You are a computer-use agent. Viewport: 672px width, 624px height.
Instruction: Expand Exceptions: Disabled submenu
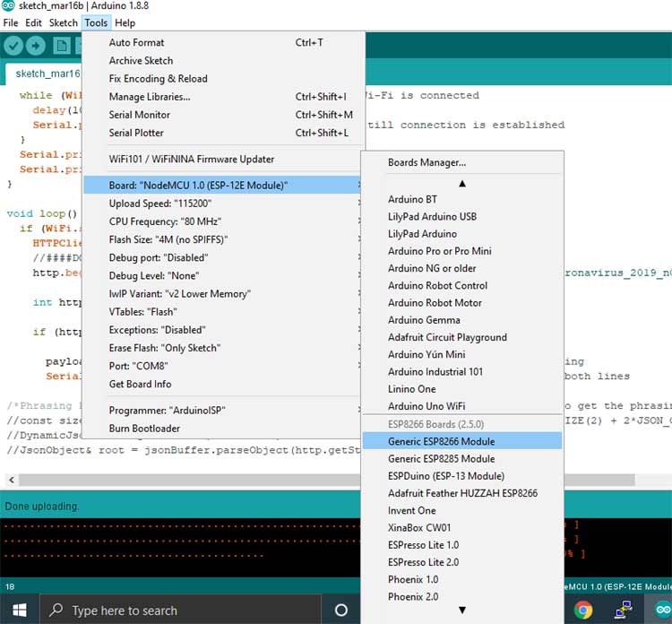[222, 330]
